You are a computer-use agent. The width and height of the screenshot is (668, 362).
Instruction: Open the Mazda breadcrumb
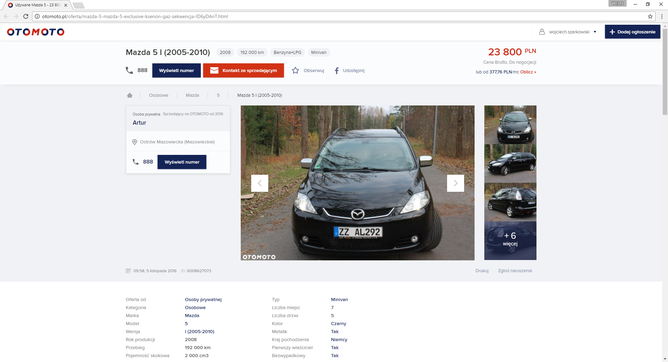tap(192, 95)
